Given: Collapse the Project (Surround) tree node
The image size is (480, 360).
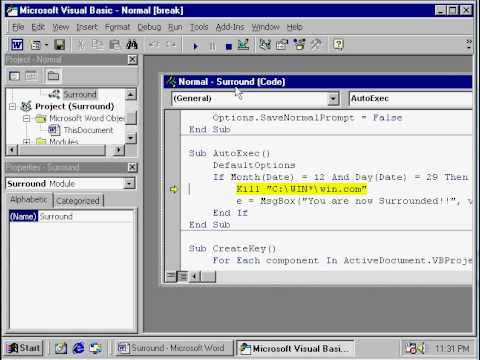Looking at the screenshot, I should click(12, 107).
